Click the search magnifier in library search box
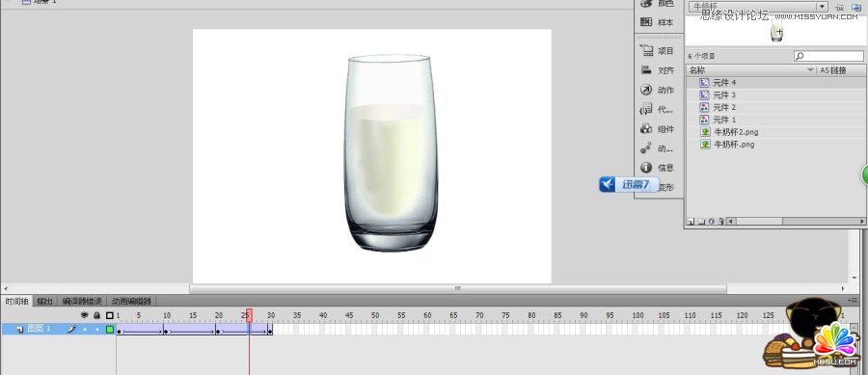 pyautogui.click(x=800, y=56)
